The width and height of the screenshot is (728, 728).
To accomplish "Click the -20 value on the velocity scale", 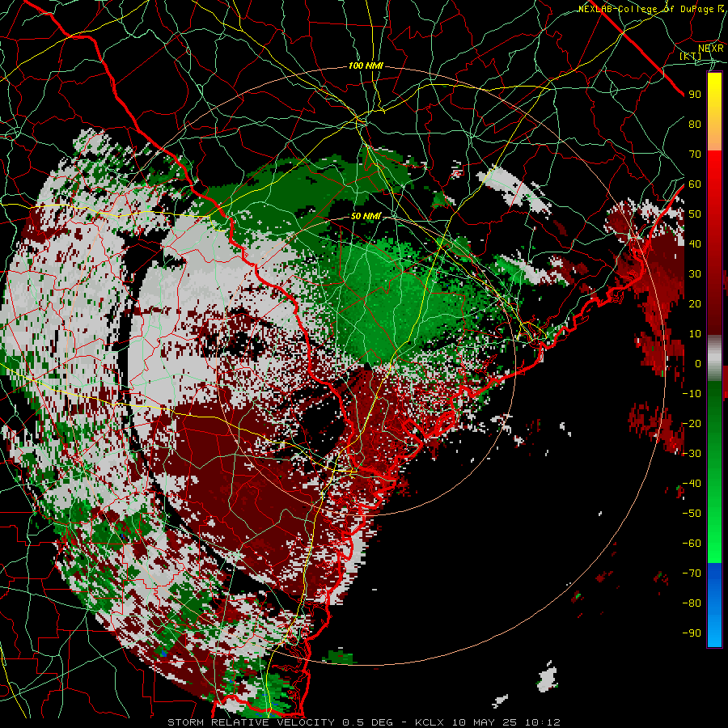I will point(692,423).
